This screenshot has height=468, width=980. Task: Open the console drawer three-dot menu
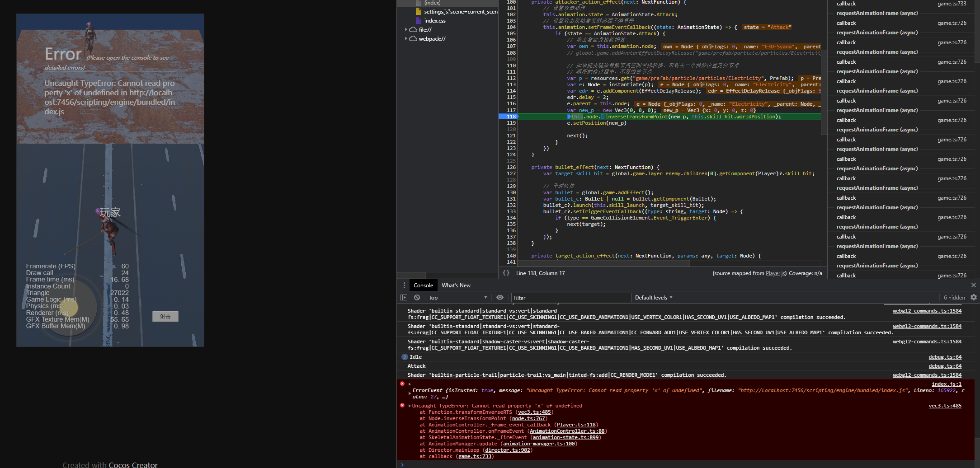(x=404, y=285)
